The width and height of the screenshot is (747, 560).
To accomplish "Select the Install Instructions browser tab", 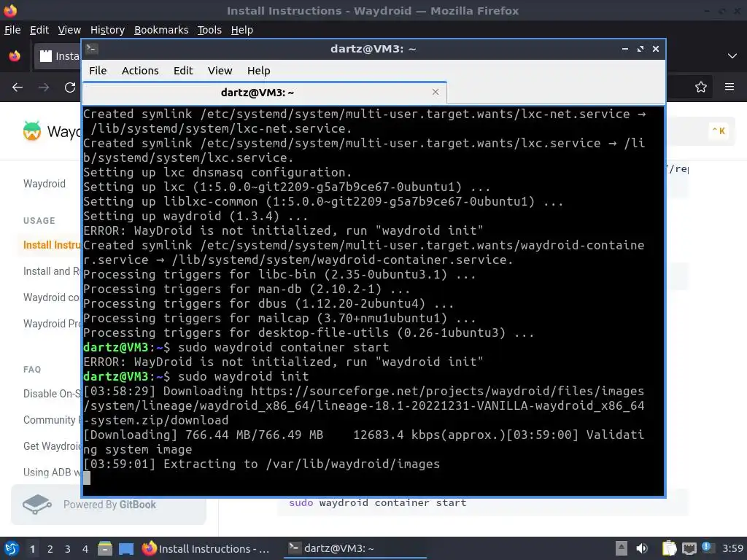I will coord(57,56).
